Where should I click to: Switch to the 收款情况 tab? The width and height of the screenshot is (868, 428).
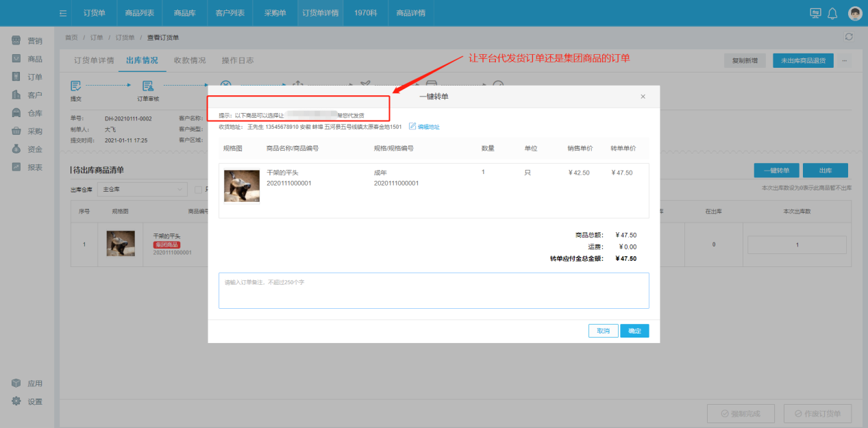(190, 60)
